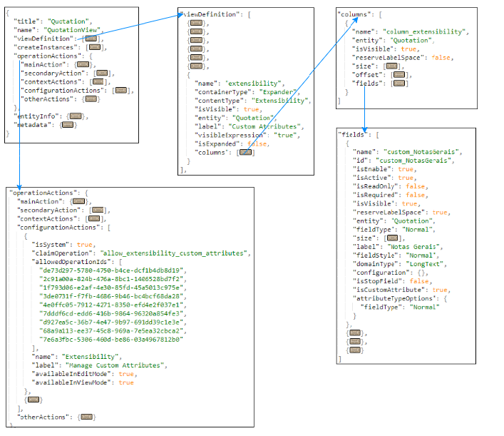This screenshot has width=504, height=436.
Task: Expand last collapsed object in fields array
Action: click(x=355, y=350)
